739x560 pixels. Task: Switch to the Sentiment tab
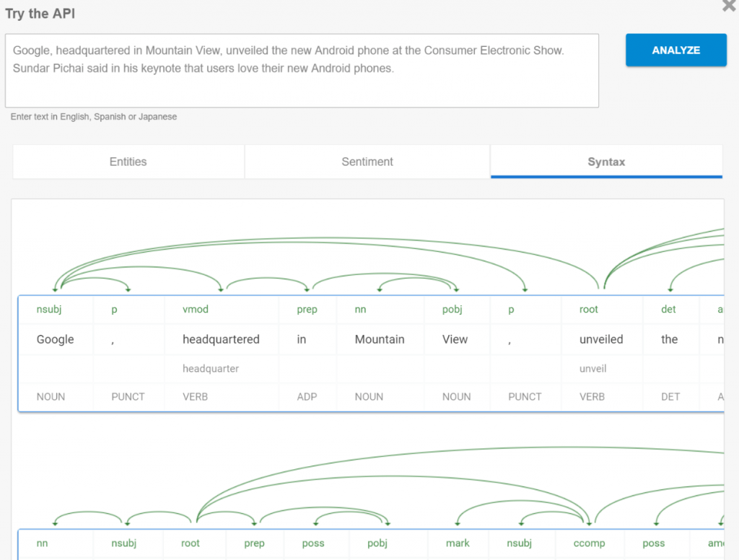pyautogui.click(x=367, y=162)
